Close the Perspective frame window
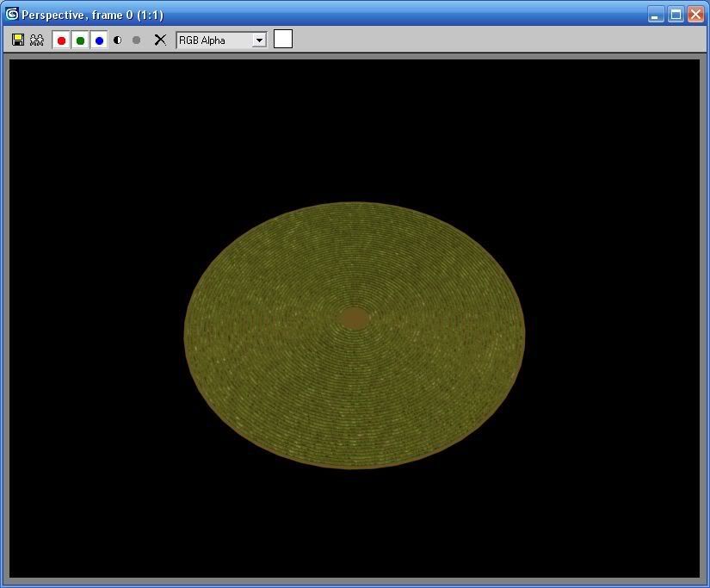Image resolution: width=710 pixels, height=588 pixels. [x=695, y=15]
